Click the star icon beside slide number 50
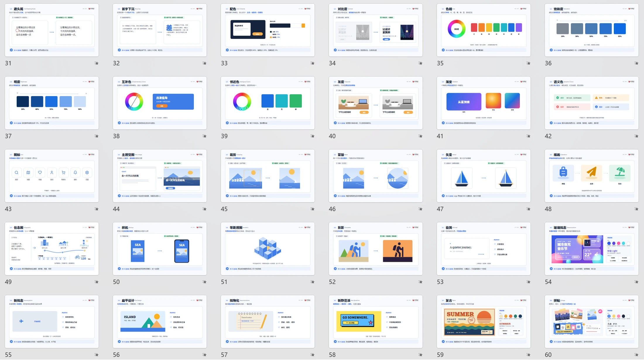The width and height of the screenshot is (644, 360). pyautogui.click(x=205, y=282)
